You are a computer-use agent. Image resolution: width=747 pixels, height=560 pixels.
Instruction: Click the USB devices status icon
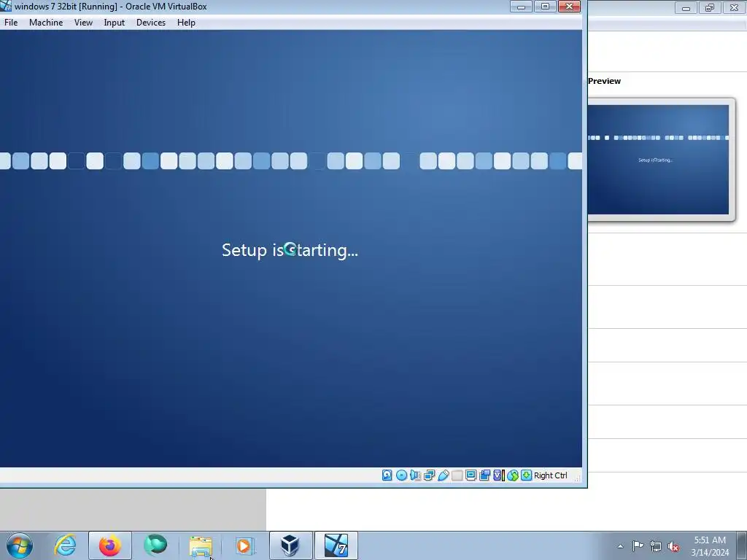pos(443,475)
